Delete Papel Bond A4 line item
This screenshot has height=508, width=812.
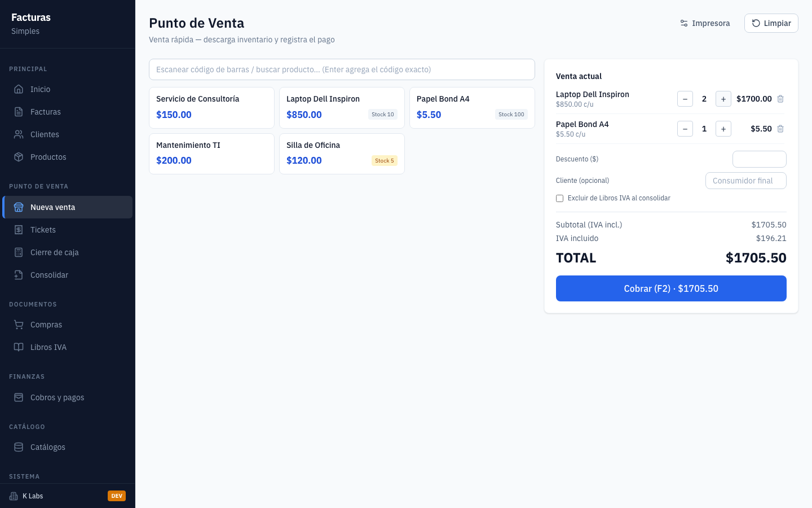(780, 129)
